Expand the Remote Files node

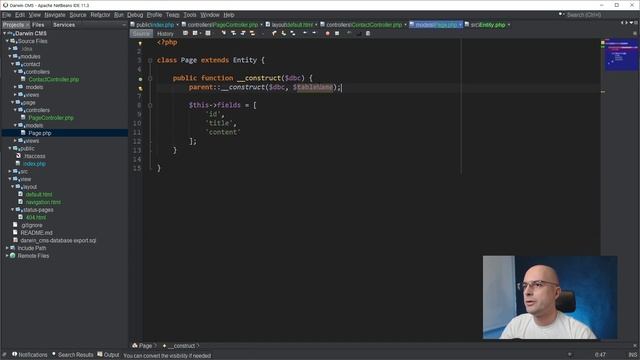[7, 256]
